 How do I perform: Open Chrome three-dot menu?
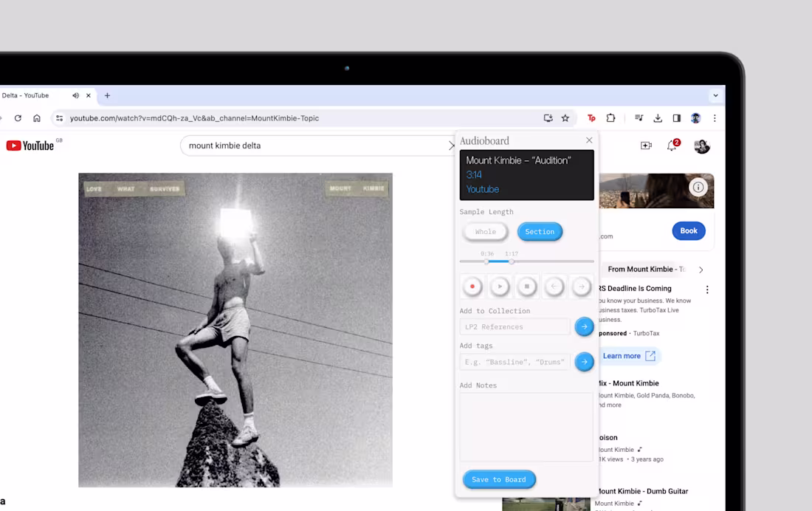click(x=715, y=118)
